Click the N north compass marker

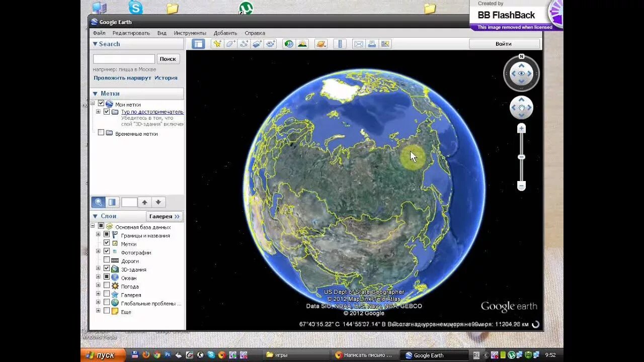(x=521, y=56)
